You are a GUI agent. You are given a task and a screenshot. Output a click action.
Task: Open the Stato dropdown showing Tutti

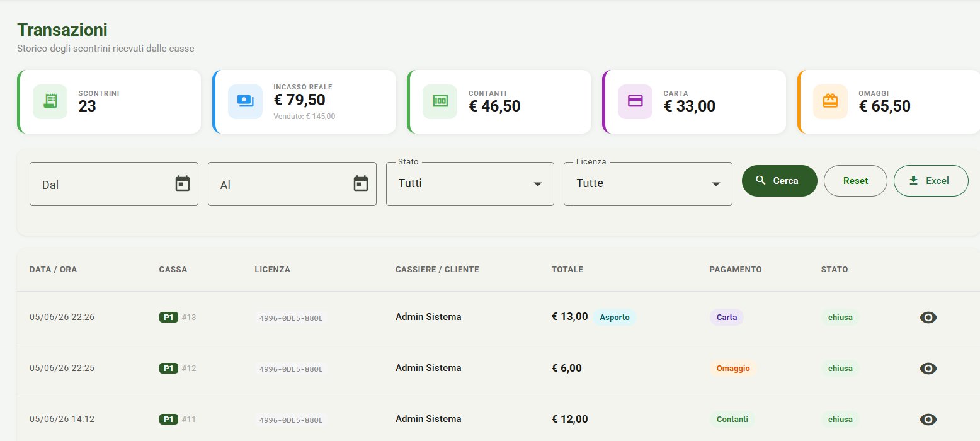pyautogui.click(x=470, y=184)
